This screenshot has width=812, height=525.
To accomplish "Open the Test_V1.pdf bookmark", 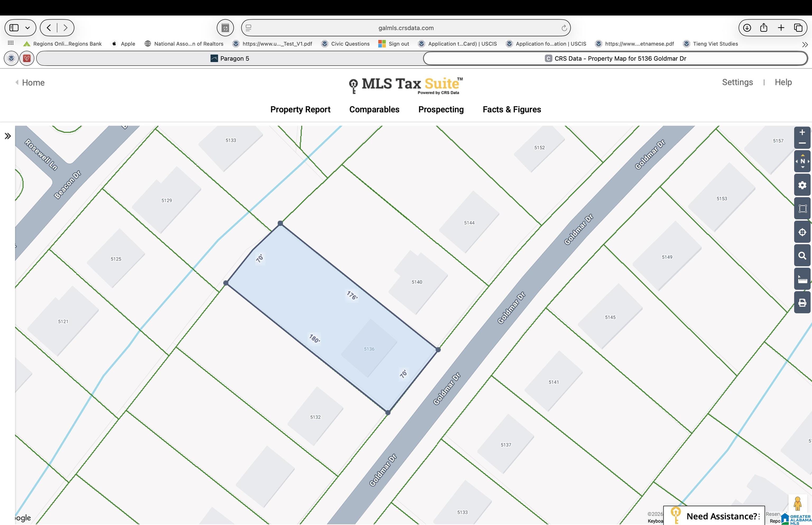I will click(272, 44).
